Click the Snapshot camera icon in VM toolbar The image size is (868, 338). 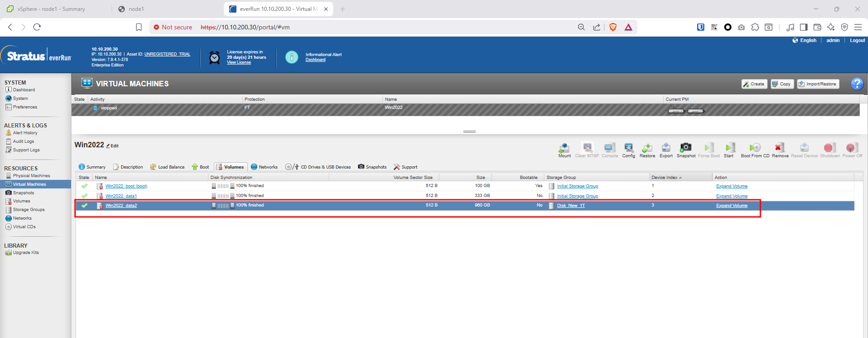click(x=686, y=148)
